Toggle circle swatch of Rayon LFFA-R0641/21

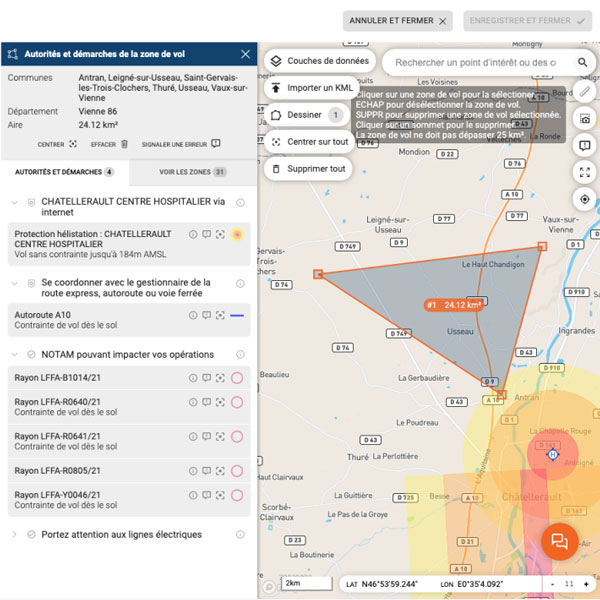pos(237,436)
